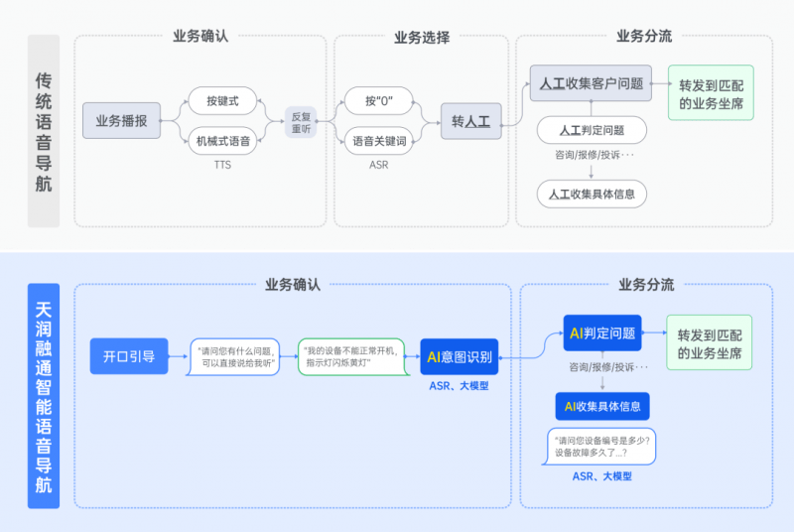Click the "请问您设备编号是多少" speech bubble
The image size is (794, 532).
point(599,447)
